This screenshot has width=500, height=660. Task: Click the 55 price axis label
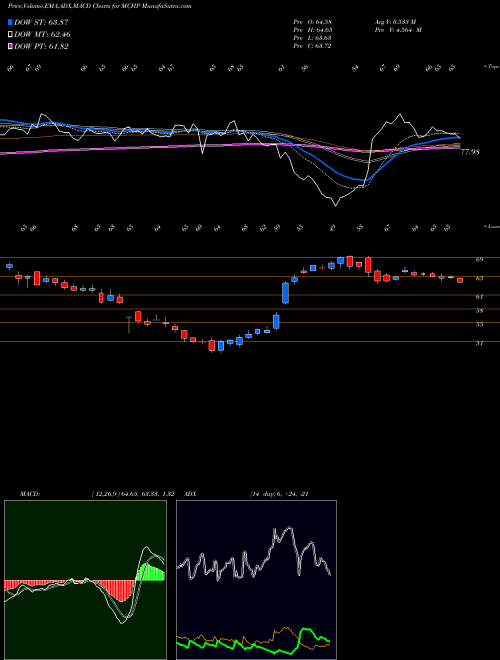[479, 325]
